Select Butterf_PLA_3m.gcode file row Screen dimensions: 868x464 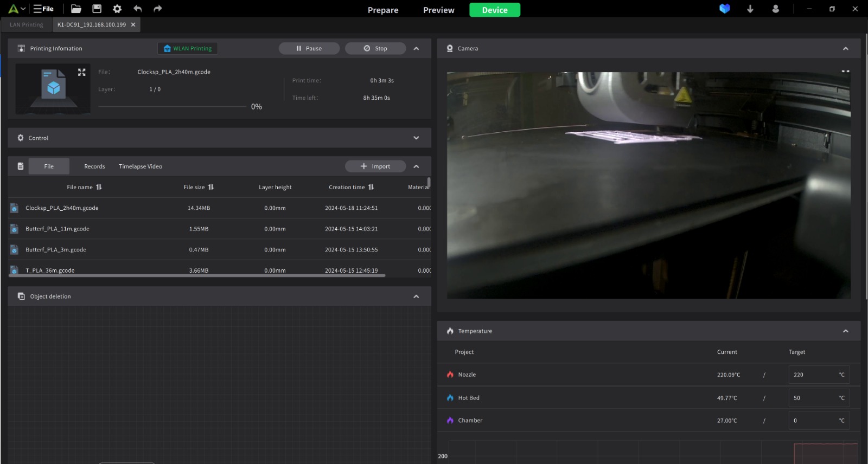[219, 250]
